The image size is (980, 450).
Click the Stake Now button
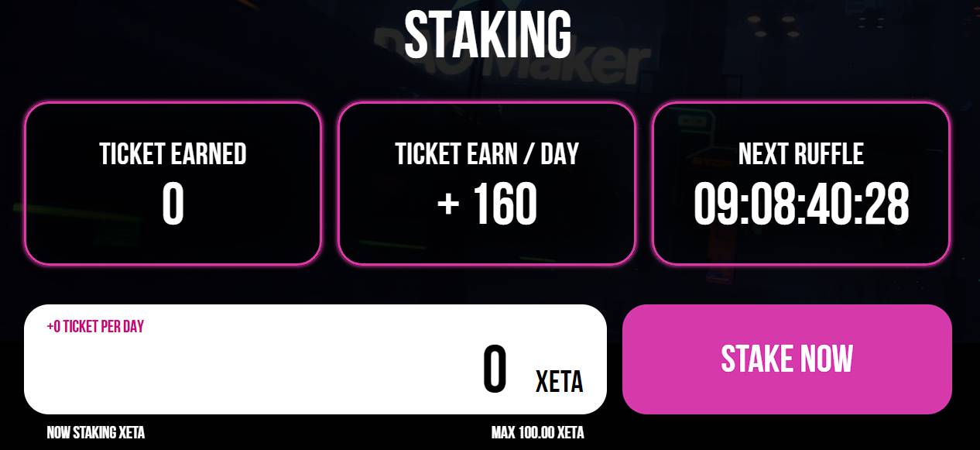click(x=786, y=359)
